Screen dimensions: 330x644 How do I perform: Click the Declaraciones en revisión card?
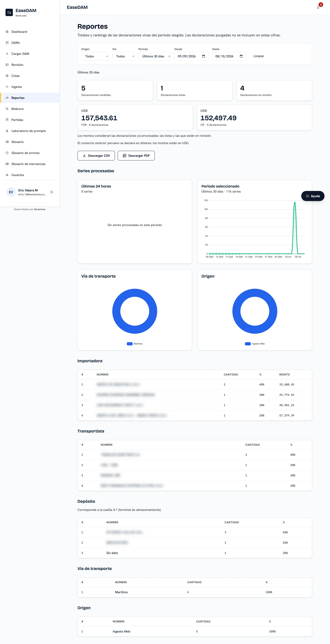pos(274,91)
